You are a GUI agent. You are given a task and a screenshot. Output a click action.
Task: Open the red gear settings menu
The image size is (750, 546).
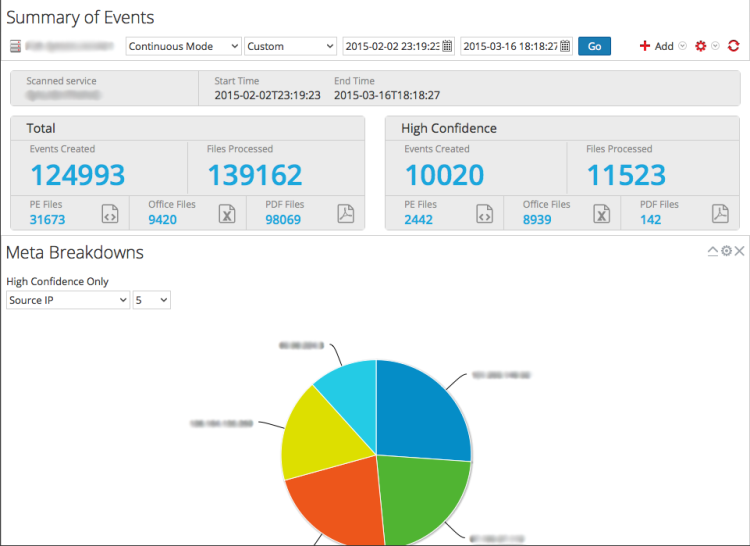tap(701, 46)
